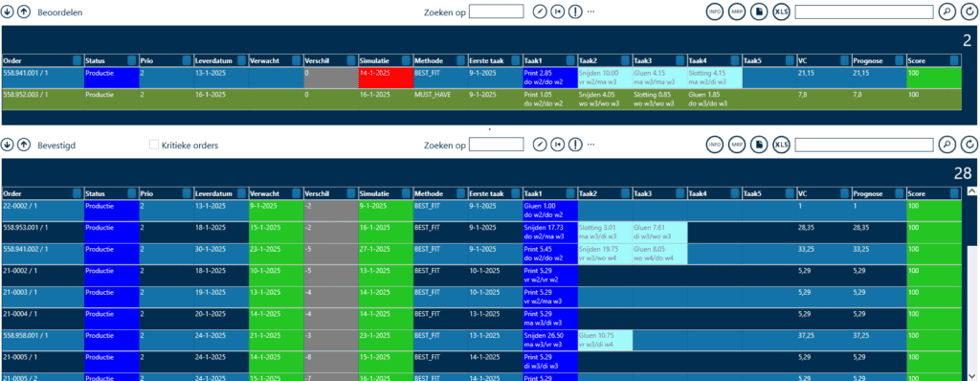980x381 pixels.
Task: Open MRP from the Beoordelen toolbar
Action: pos(736,11)
